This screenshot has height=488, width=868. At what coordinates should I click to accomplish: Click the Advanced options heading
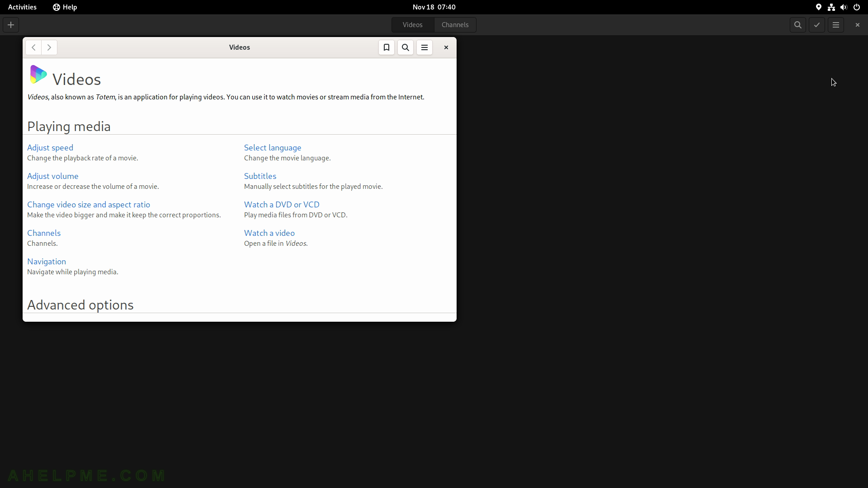point(80,305)
